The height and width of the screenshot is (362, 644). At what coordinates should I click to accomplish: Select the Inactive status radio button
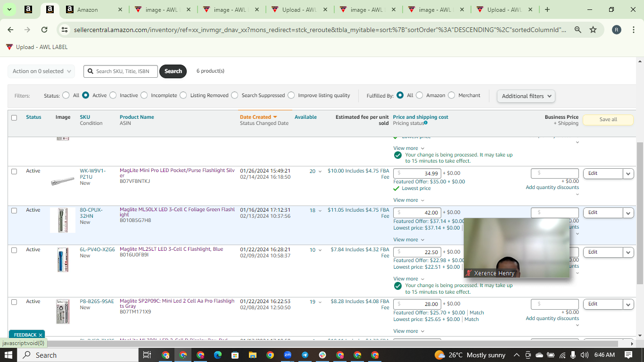pyautogui.click(x=113, y=95)
